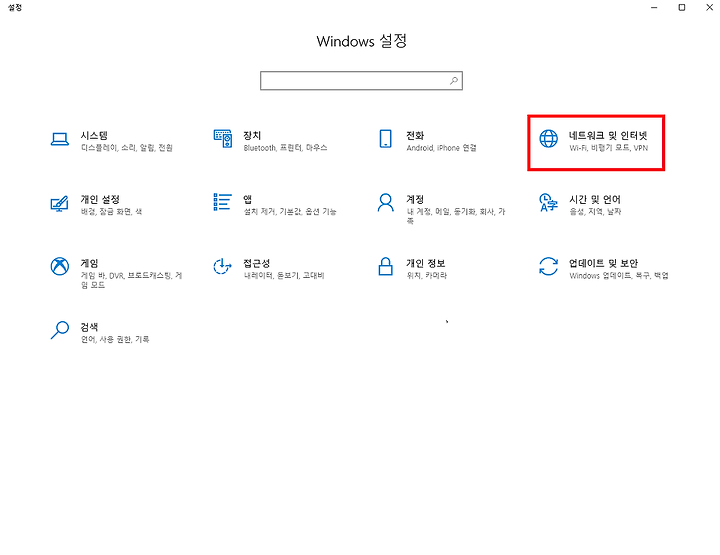Open the 개인 정보 lock icon
The image size is (720, 555).
pos(386,266)
